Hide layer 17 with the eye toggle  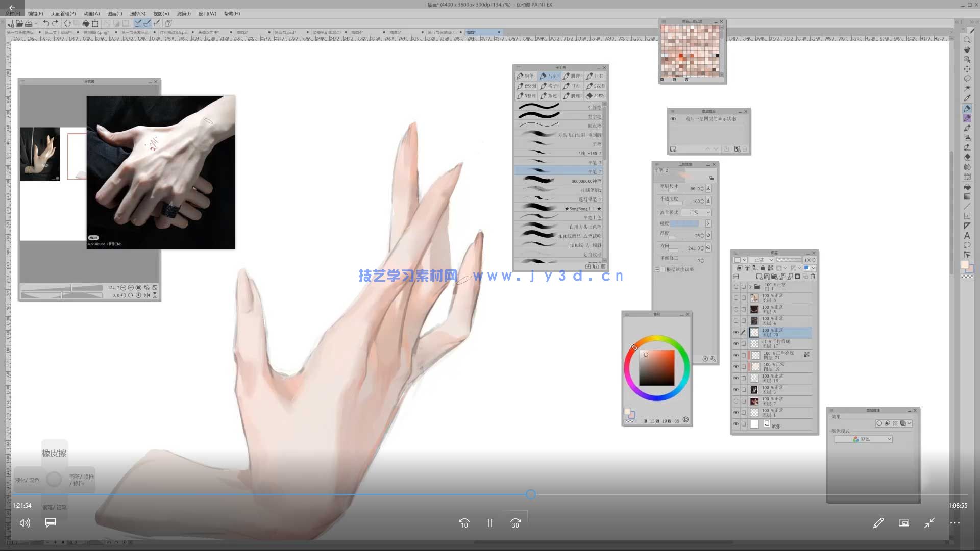pos(736,344)
